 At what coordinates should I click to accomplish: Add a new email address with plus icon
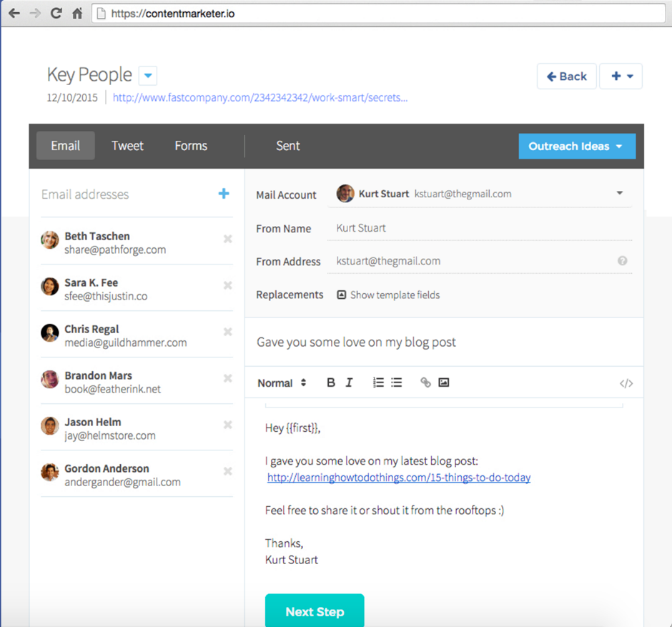(x=224, y=194)
